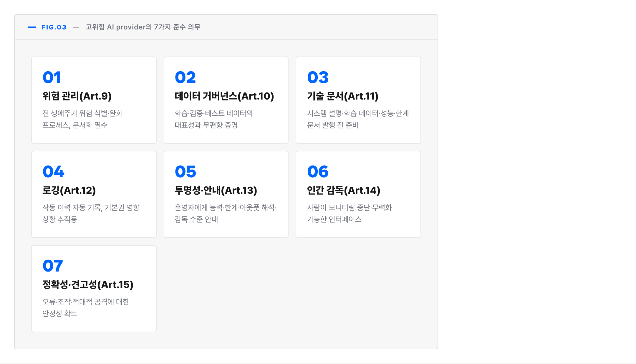The image size is (636, 364).
Task: Click the large blue 01 number
Action: [52, 77]
